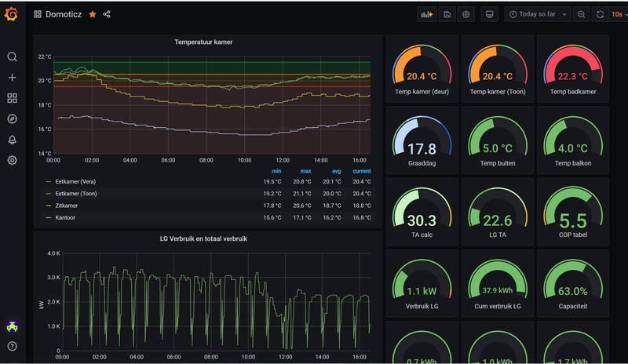Screen dimensions: 628x364
Task: Click Kantoor min value 15.6 °C
Action: click(x=272, y=218)
